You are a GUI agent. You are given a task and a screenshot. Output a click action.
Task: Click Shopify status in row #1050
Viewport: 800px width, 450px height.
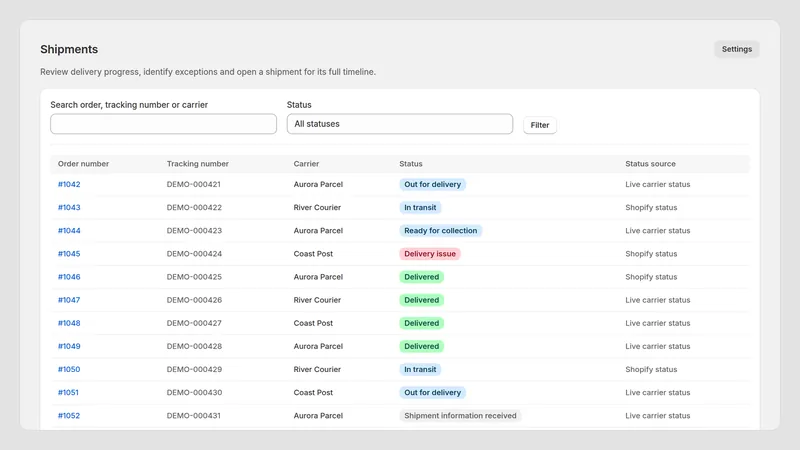652,369
